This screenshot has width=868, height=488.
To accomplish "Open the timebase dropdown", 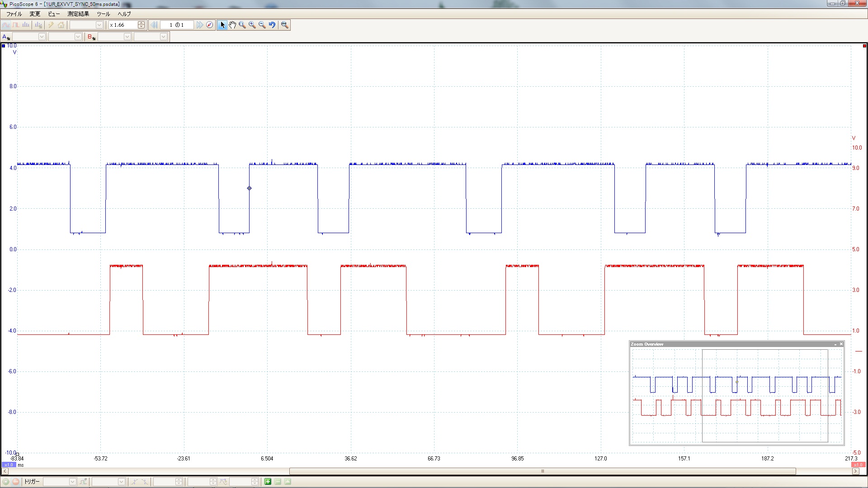I will [86, 25].
